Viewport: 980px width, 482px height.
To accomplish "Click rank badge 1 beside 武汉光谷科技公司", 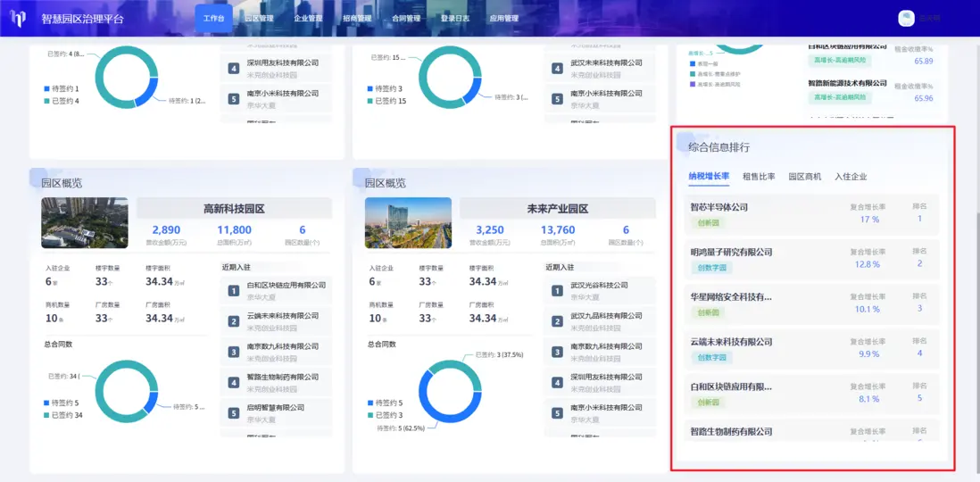I will [557, 291].
